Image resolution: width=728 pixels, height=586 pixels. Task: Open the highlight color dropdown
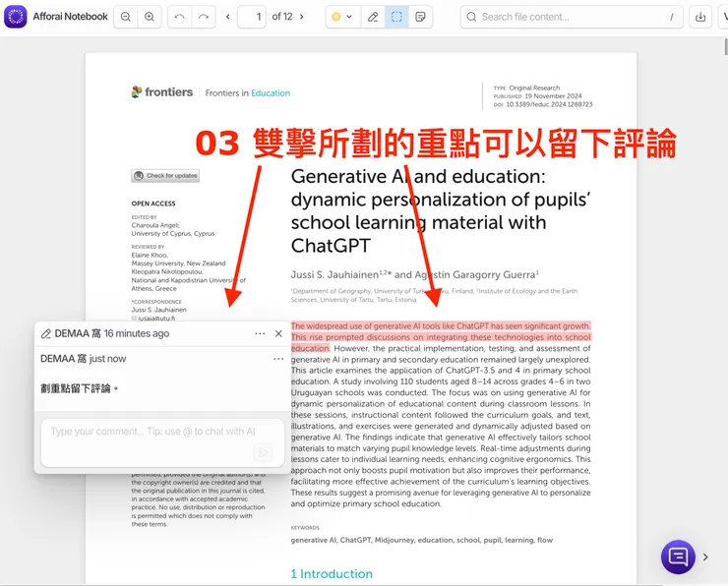tap(349, 17)
